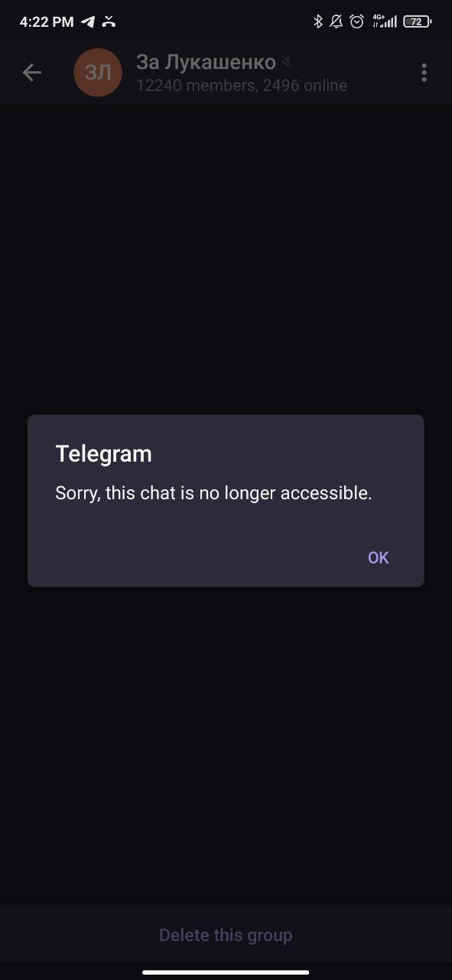Tap the Bluetooth status icon
The width and height of the screenshot is (452, 980).
318,21
